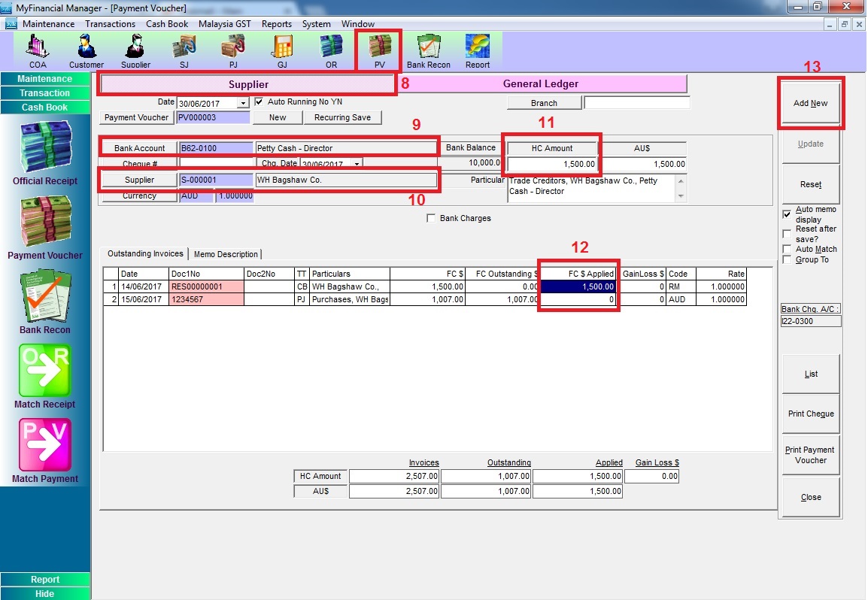This screenshot has height=600, width=868.
Task: Click the HC Amount input field
Action: tap(553, 164)
